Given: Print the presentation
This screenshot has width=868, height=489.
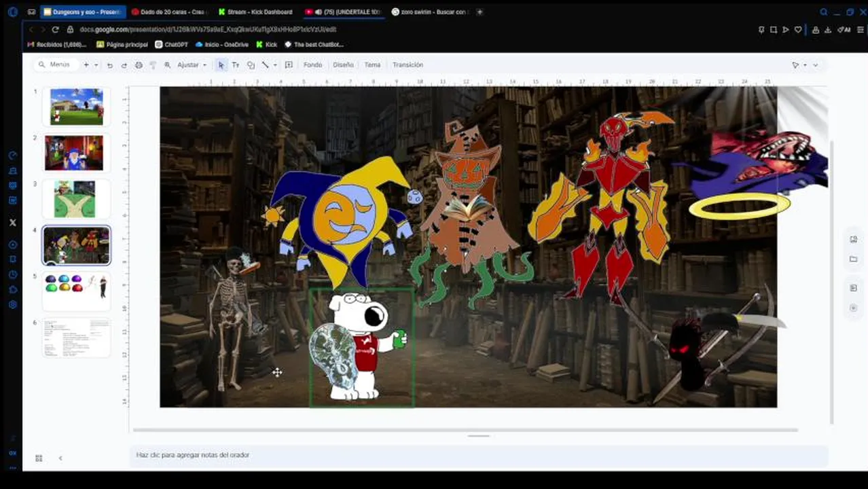Looking at the screenshot, I should tap(139, 65).
